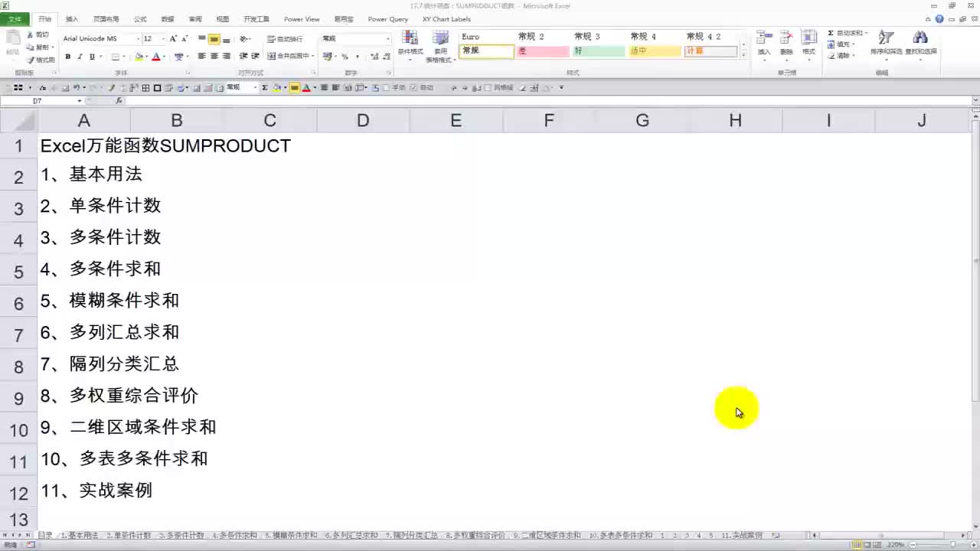Viewport: 980px width, 551px height.
Task: Select row 7 header
Action: point(18,335)
